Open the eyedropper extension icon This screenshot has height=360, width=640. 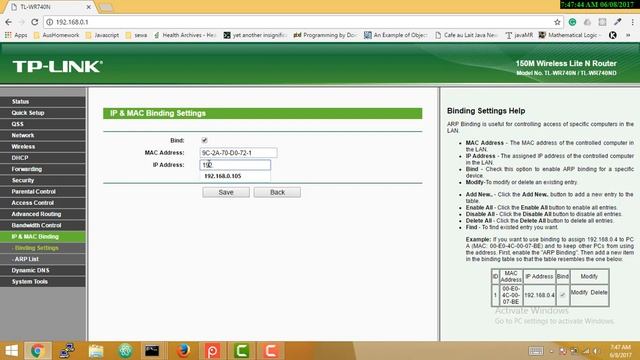[x=618, y=22]
